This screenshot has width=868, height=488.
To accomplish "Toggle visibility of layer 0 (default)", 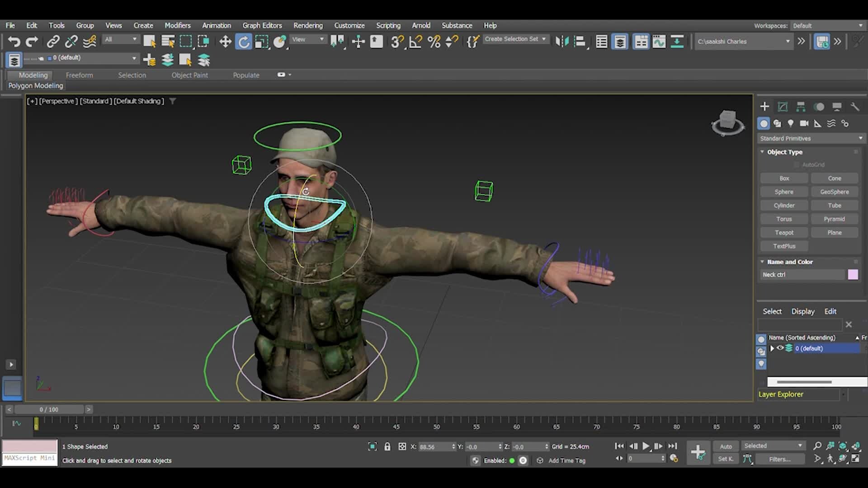I will click(x=780, y=348).
